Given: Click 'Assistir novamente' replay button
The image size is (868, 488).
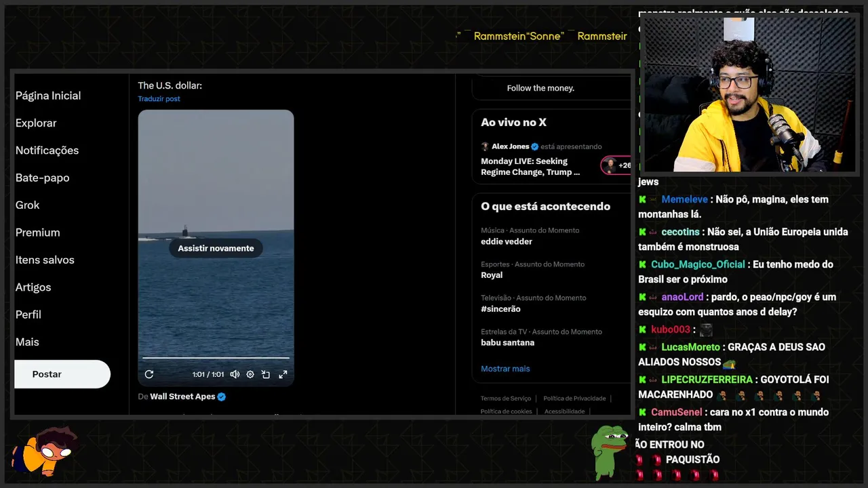Looking at the screenshot, I should point(216,248).
